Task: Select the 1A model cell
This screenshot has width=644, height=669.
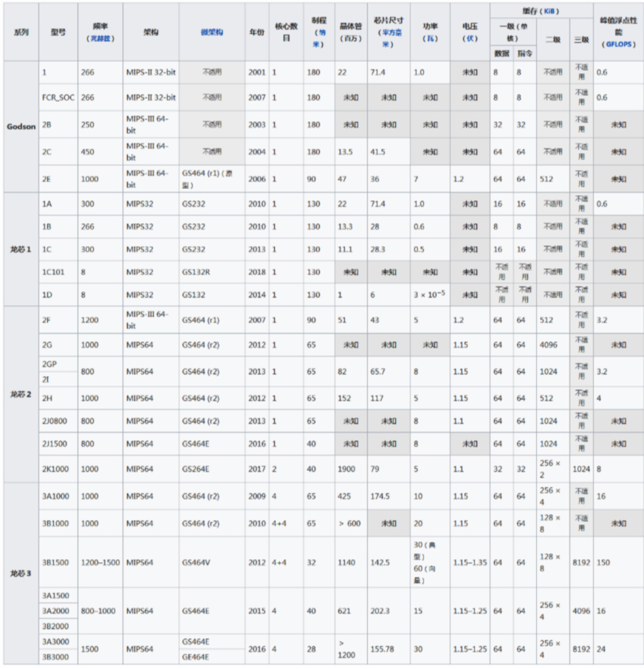Action: pos(58,204)
